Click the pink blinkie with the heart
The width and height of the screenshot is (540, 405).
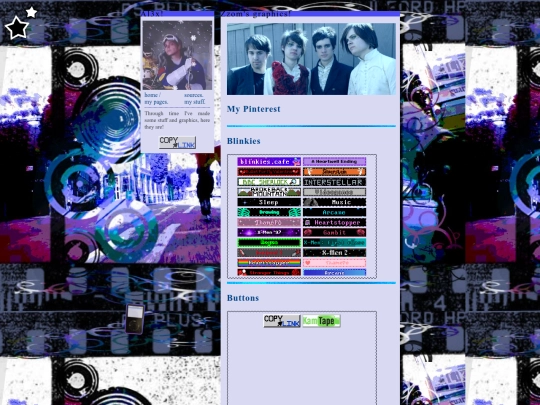click(x=334, y=263)
